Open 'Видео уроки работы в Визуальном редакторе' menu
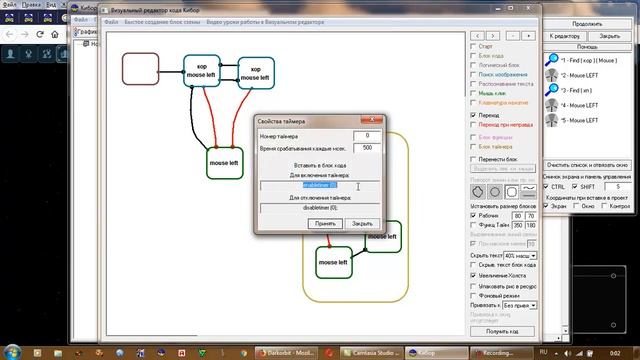640x360 pixels. click(265, 22)
